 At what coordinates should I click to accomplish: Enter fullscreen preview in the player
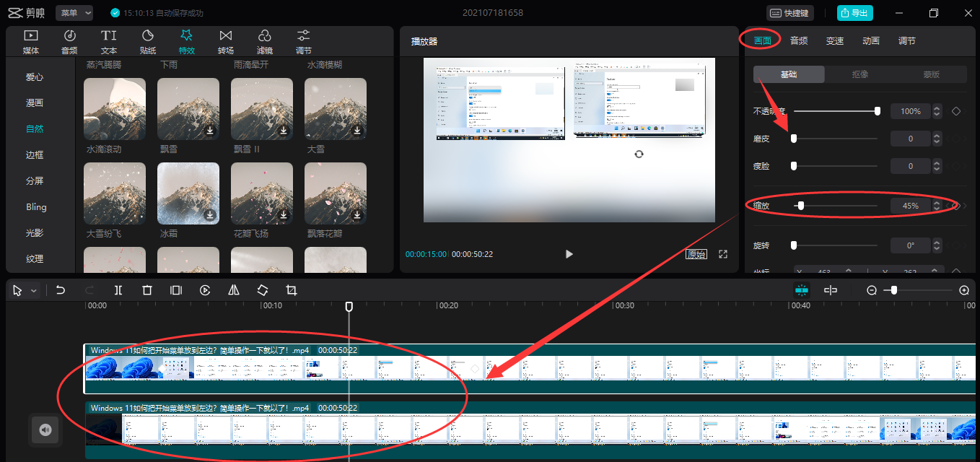pos(723,254)
